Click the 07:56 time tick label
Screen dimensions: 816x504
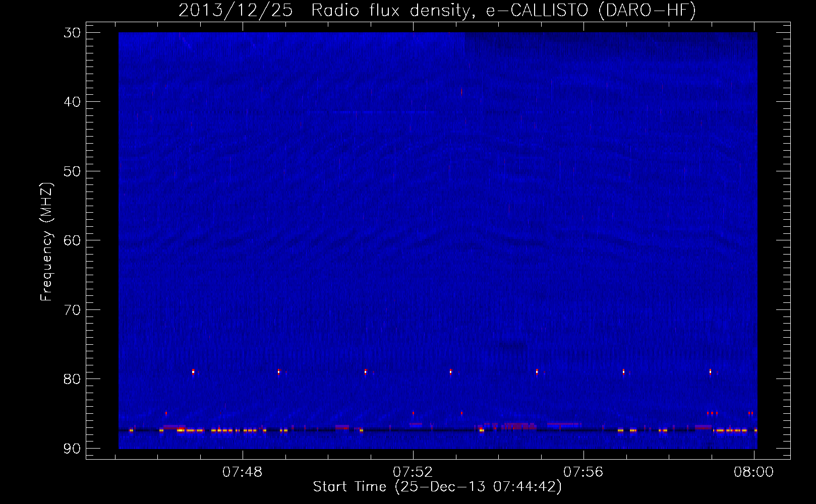pos(584,472)
